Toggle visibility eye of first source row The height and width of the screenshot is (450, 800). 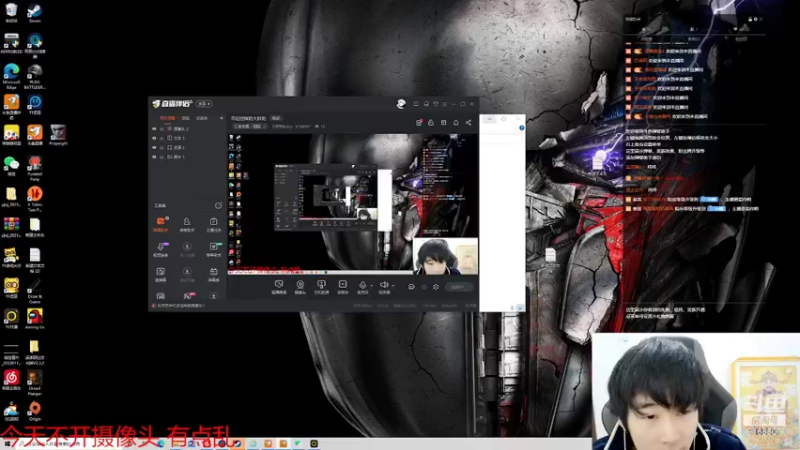click(154, 129)
